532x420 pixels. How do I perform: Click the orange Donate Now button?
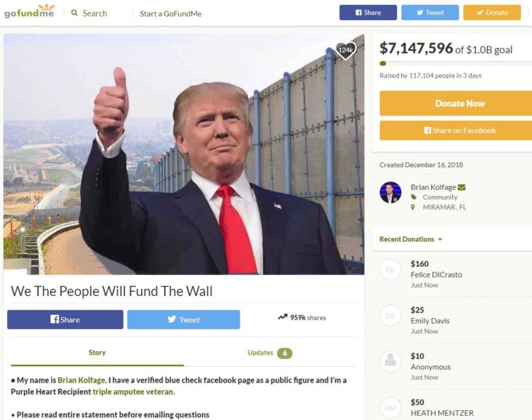(456, 103)
